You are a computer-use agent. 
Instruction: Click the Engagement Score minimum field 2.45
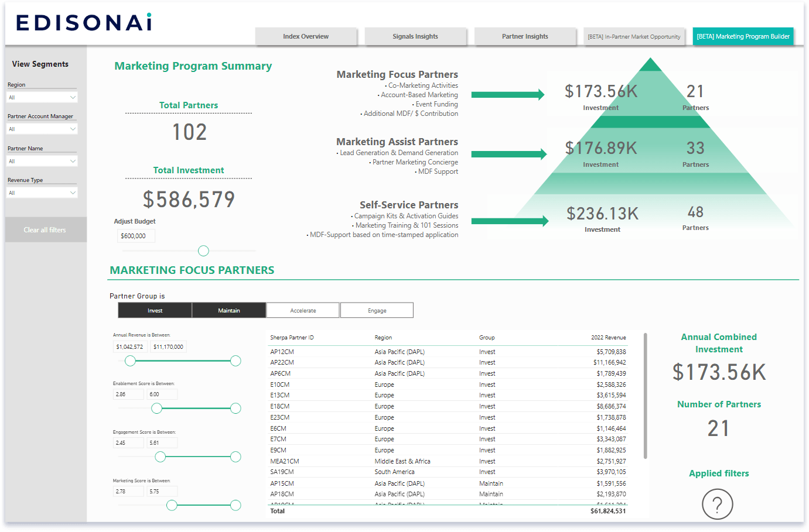click(128, 443)
